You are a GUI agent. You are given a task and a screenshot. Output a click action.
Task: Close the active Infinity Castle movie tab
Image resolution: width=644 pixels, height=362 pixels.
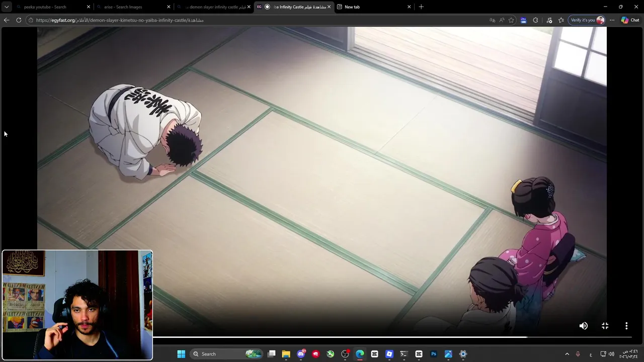click(329, 7)
